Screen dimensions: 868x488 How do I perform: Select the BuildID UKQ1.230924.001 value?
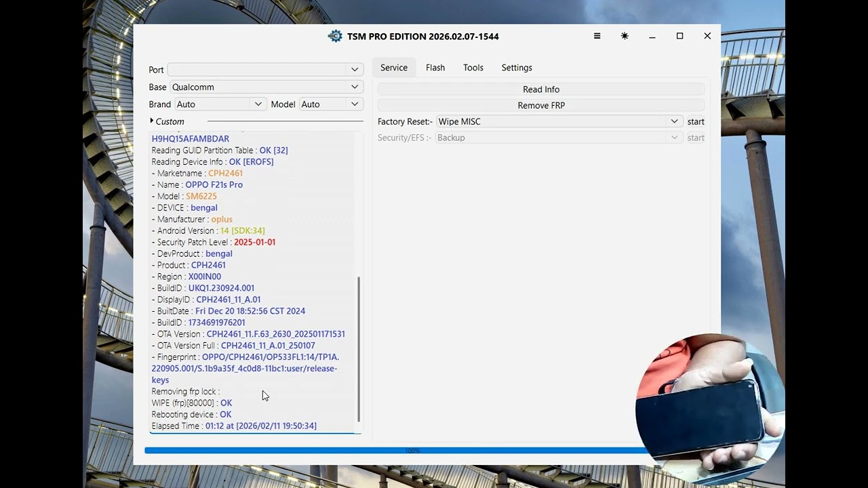click(x=222, y=288)
